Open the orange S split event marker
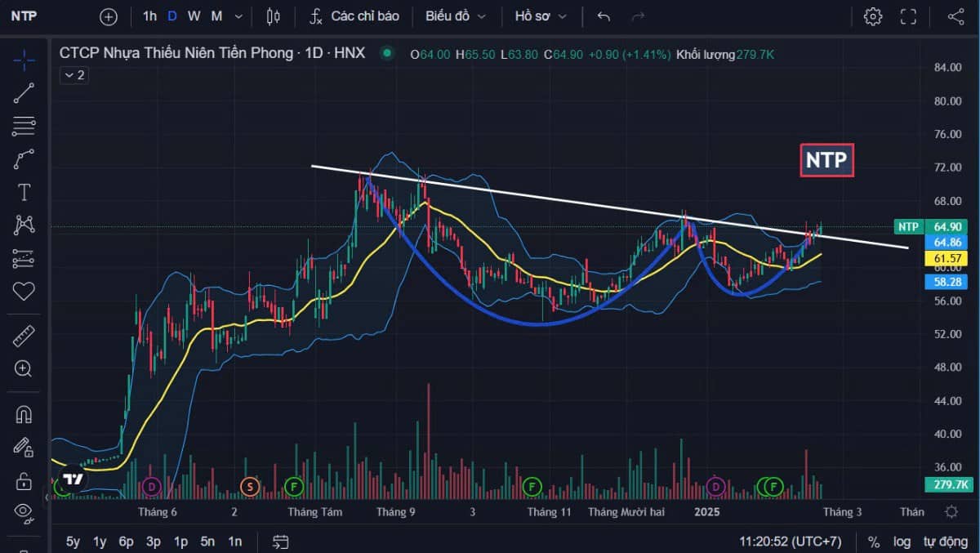 249,488
